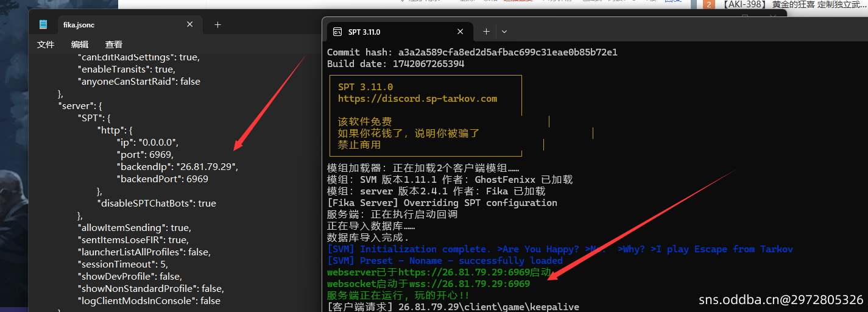Screen dimensions: 868x312
Task: Click the SVM 版本1.11.1 GhostFenixx line
Action: tap(450, 180)
